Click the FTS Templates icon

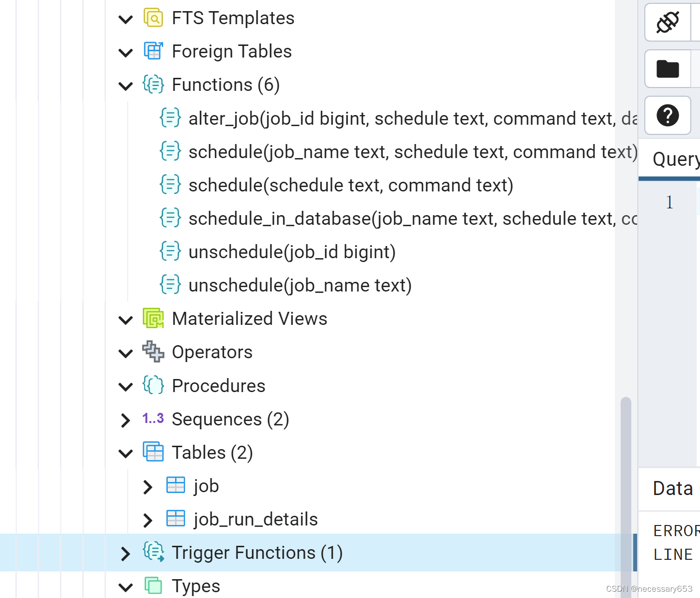coord(153,18)
